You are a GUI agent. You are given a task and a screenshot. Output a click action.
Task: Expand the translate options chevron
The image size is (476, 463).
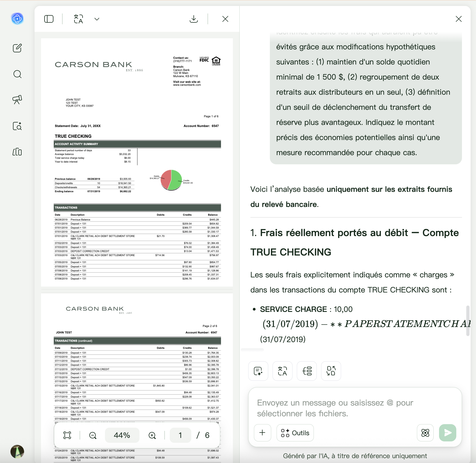click(97, 19)
